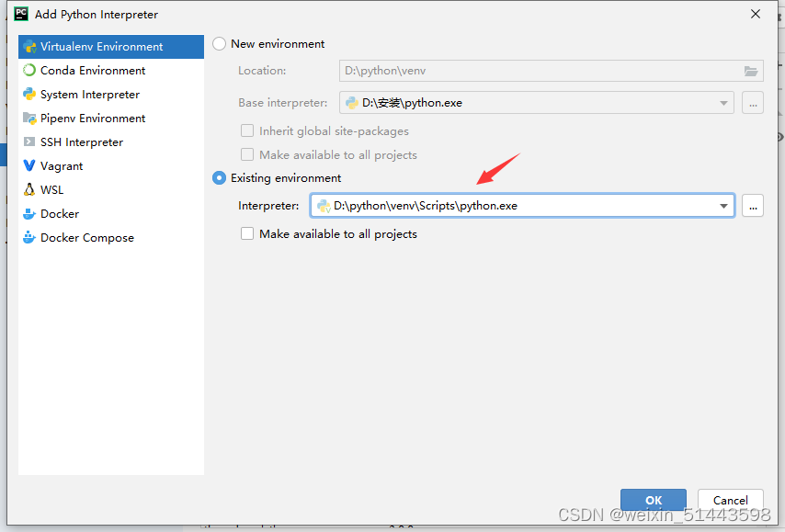Viewport: 785px width, 532px height.
Task: Click the System Interpreter Python icon
Action: 29,94
